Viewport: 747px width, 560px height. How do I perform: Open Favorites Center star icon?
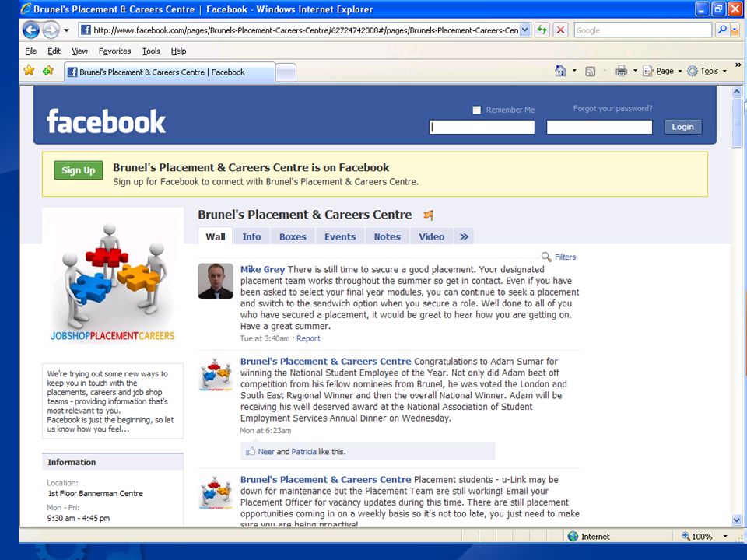(x=29, y=71)
